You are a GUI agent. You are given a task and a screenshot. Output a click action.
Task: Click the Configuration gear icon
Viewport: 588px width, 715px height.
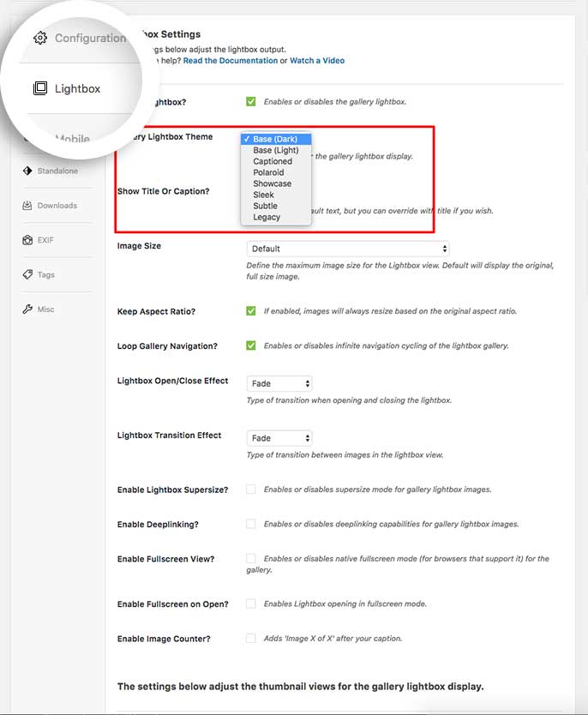pos(39,38)
